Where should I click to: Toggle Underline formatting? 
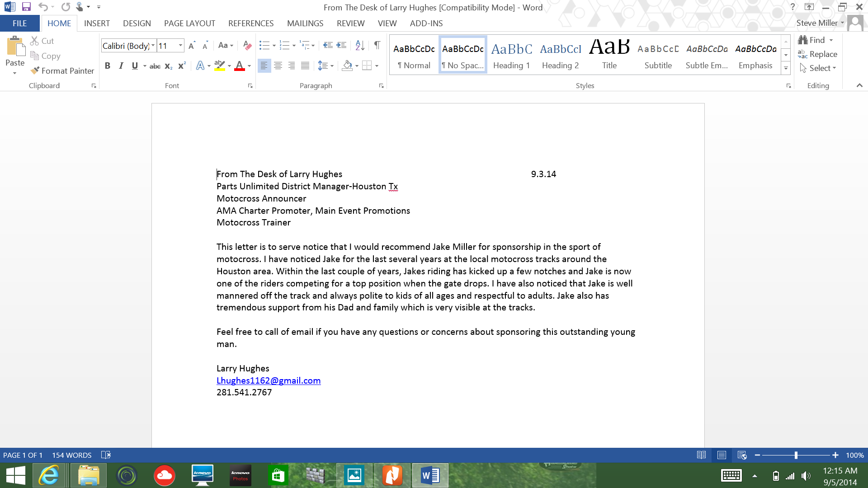[135, 66]
